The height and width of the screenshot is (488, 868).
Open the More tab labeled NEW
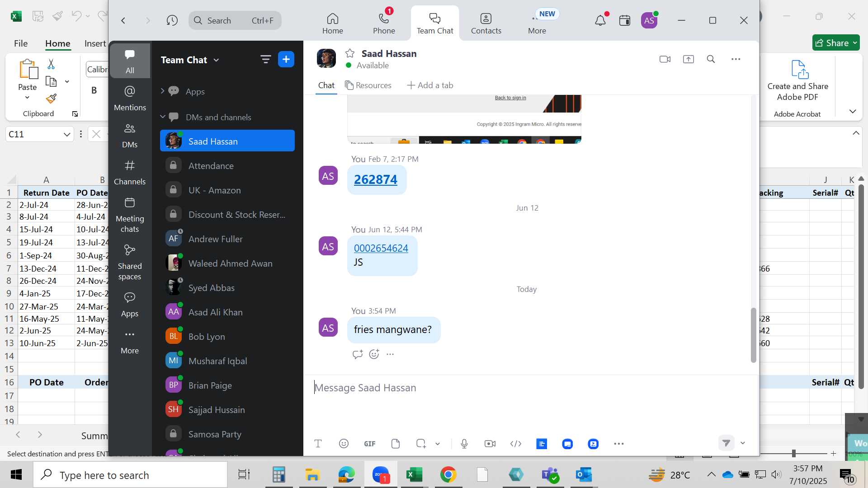[x=537, y=23]
